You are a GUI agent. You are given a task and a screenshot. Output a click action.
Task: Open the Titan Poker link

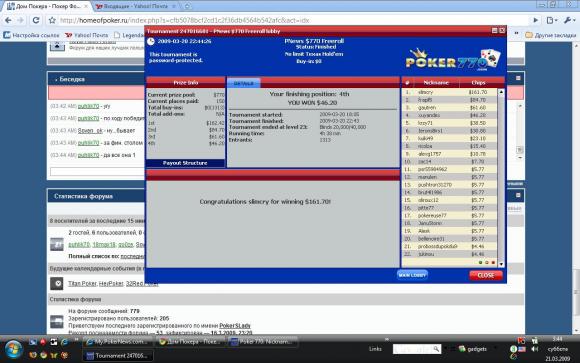82,283
